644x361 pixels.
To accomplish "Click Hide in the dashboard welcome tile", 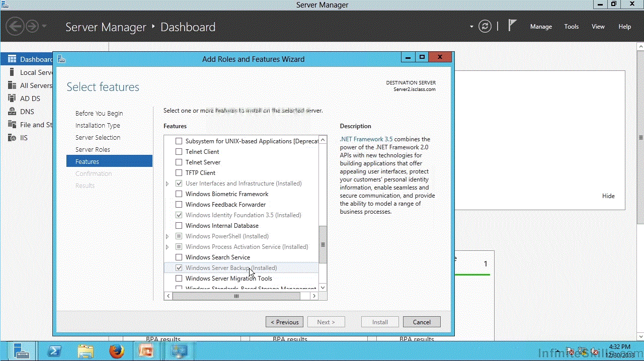I will coord(608,196).
